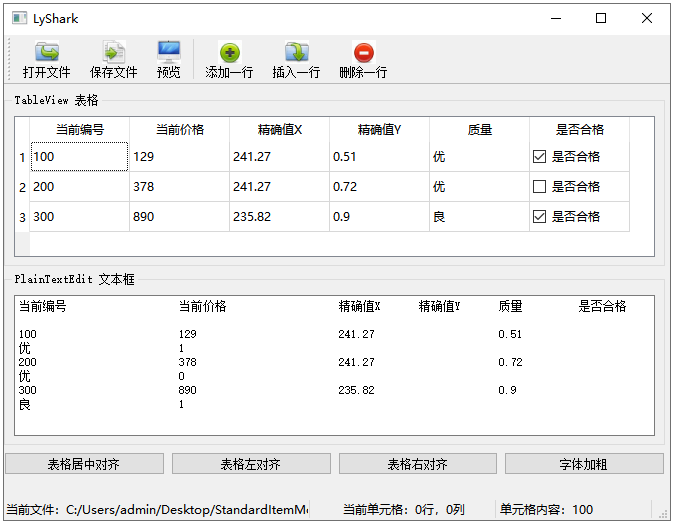Image resolution: width=675 pixels, height=524 pixels.
Task: Click 当前单元格 status bar entry
Action: pyautogui.click(x=403, y=510)
